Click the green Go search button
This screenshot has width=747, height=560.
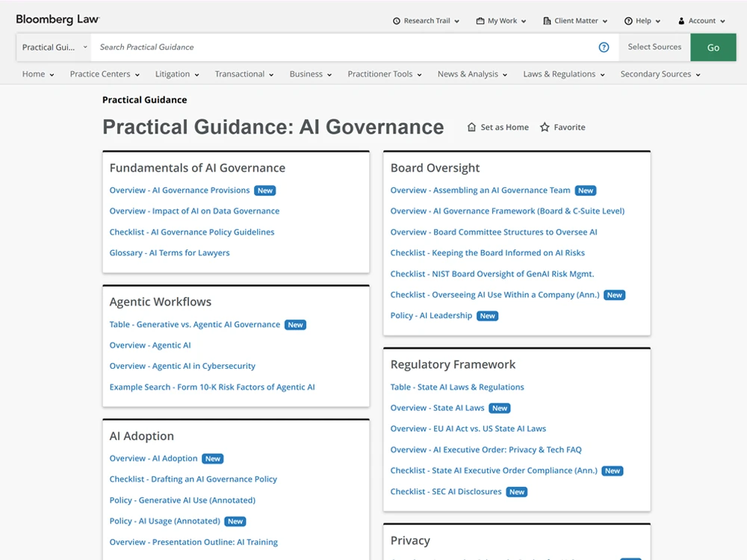point(713,47)
